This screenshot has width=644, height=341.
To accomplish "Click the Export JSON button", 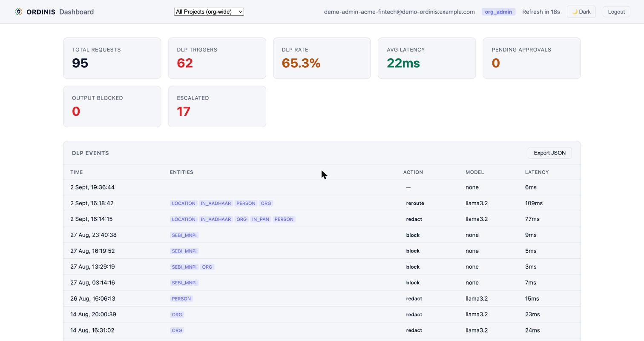I will (x=549, y=153).
